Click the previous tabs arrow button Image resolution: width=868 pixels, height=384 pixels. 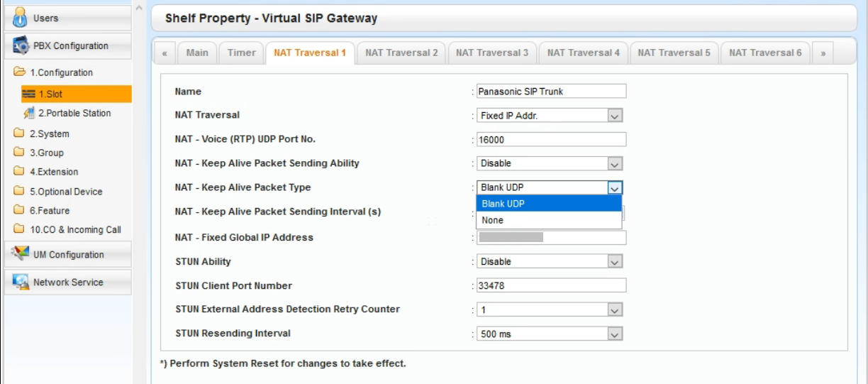[x=165, y=53]
